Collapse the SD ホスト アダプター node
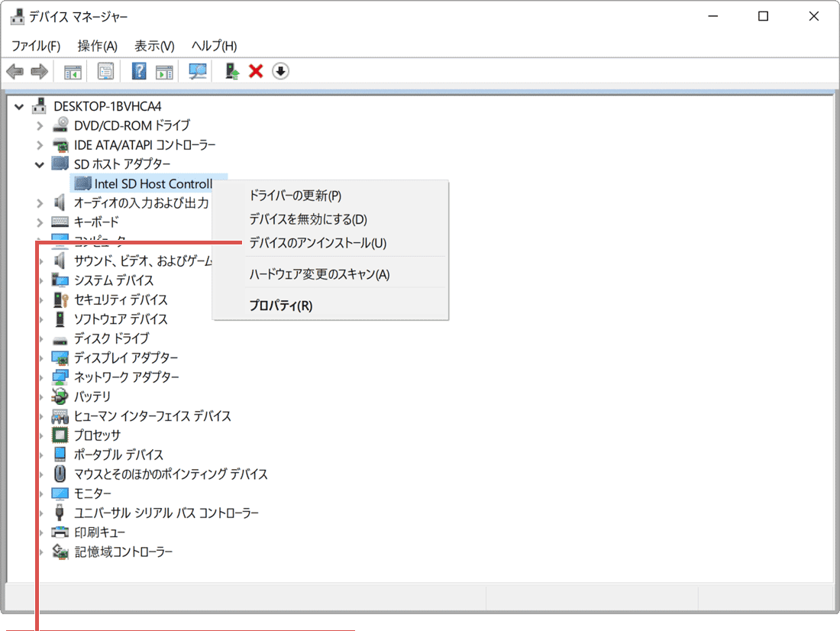This screenshot has width=840, height=631. (x=39, y=163)
